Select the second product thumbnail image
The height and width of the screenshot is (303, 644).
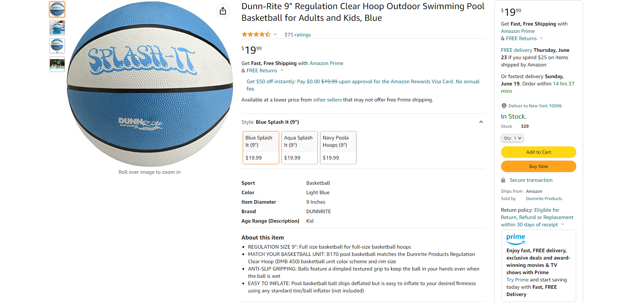(57, 28)
